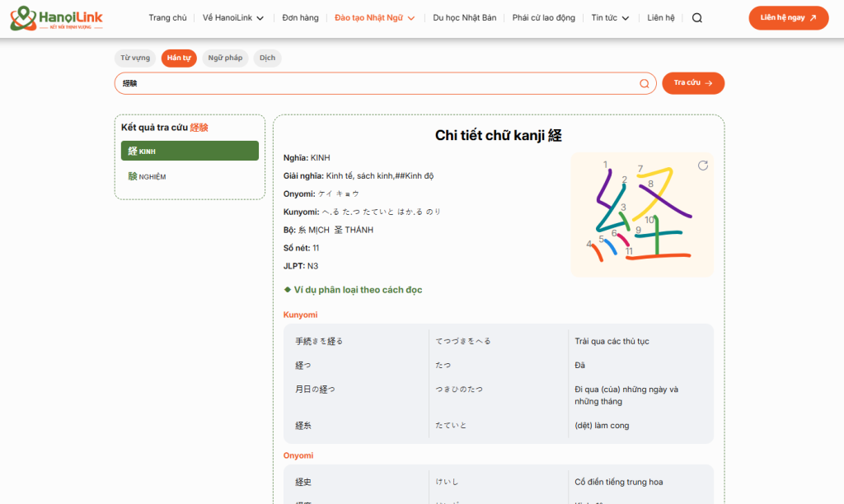Viewport: 844px width, 504px height.
Task: Expand the Tin tức dropdown
Action: [x=610, y=18]
